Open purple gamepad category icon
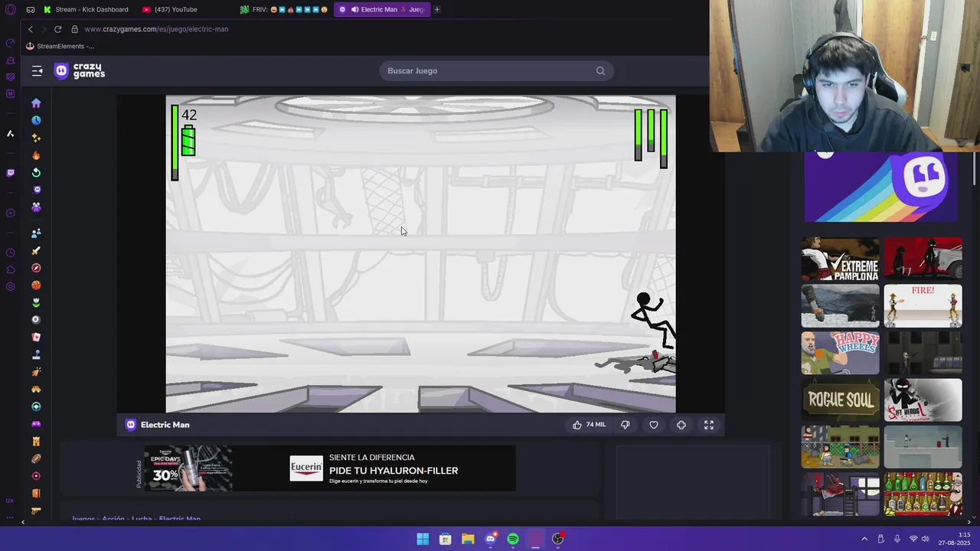 point(36,424)
